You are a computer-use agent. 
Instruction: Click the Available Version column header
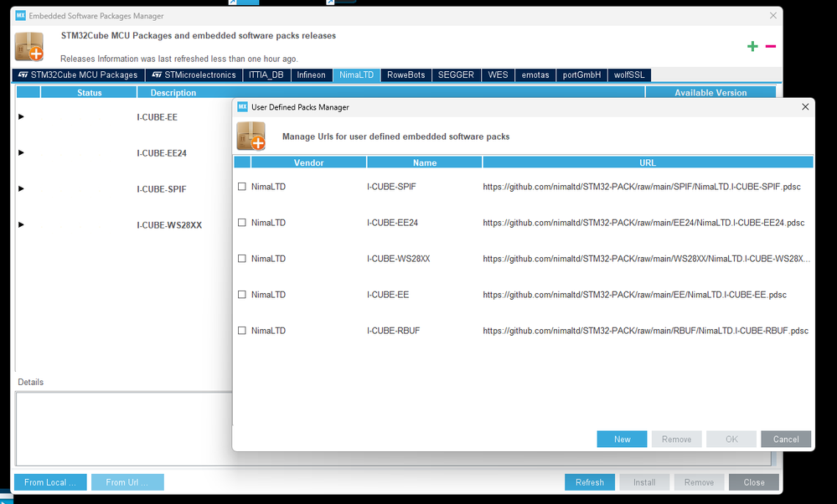pos(710,92)
